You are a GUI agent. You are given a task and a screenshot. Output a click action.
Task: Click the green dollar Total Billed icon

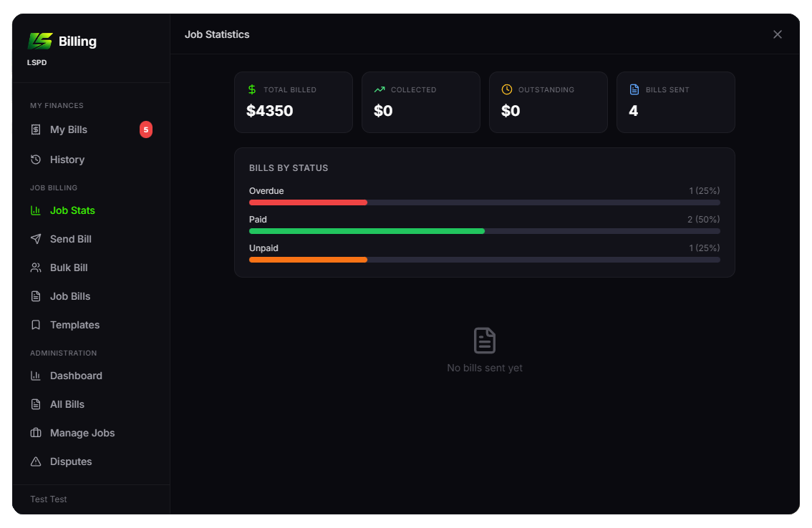252,89
